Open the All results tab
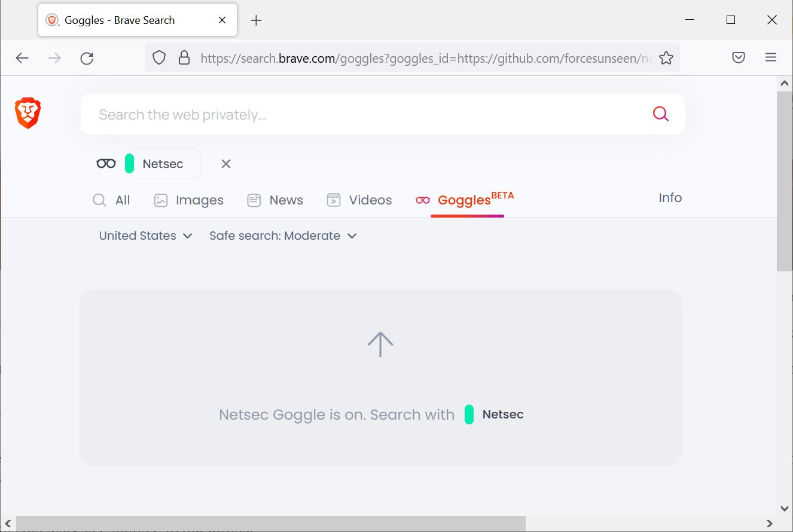This screenshot has height=532, width=793. [112, 200]
